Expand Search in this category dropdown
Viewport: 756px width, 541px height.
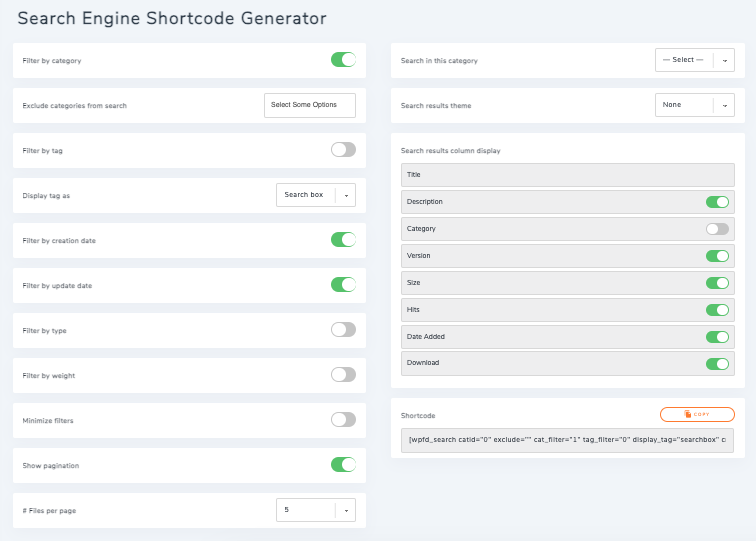(x=694, y=60)
